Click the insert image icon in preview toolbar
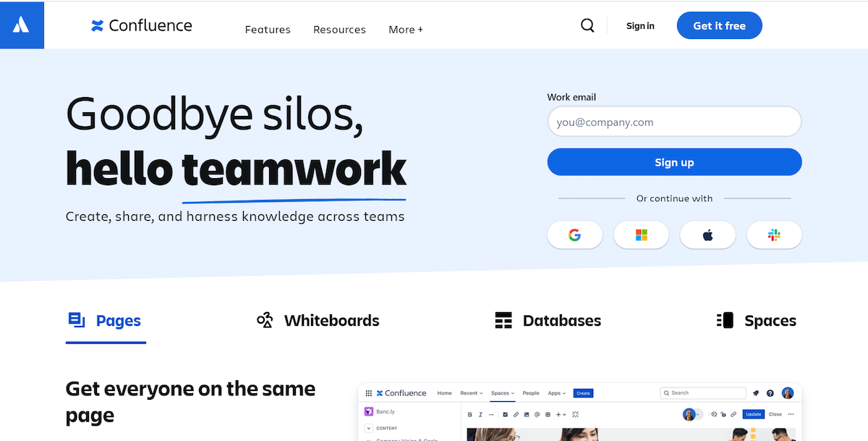The height and width of the screenshot is (441, 868). pos(527,414)
